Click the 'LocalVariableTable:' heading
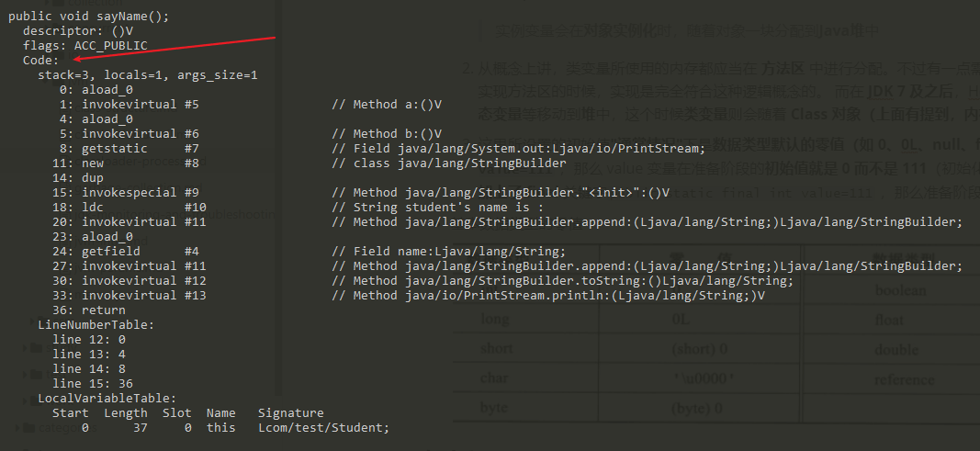 [107, 398]
